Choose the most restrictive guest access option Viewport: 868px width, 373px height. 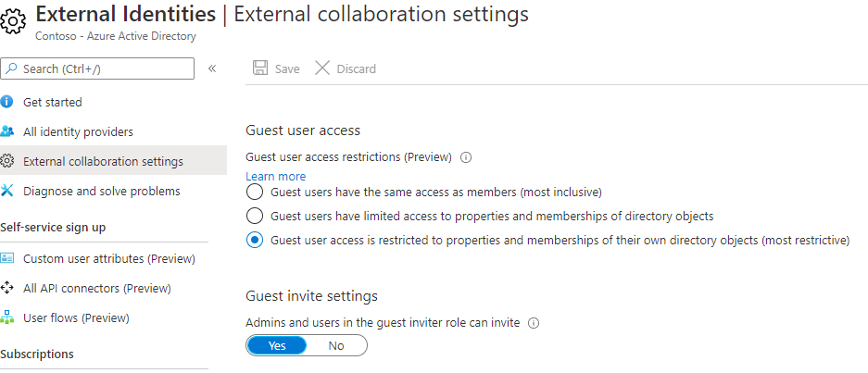click(x=255, y=240)
